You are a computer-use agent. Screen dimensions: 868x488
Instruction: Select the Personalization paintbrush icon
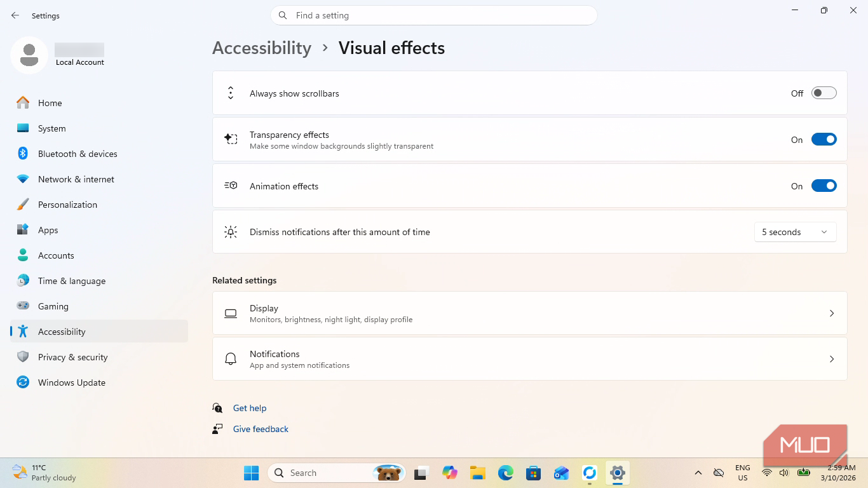(23, 205)
